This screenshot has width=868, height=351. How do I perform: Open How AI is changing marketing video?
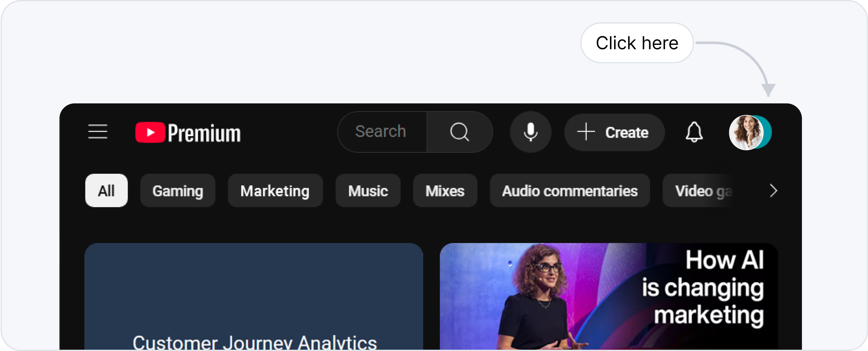[609, 297]
